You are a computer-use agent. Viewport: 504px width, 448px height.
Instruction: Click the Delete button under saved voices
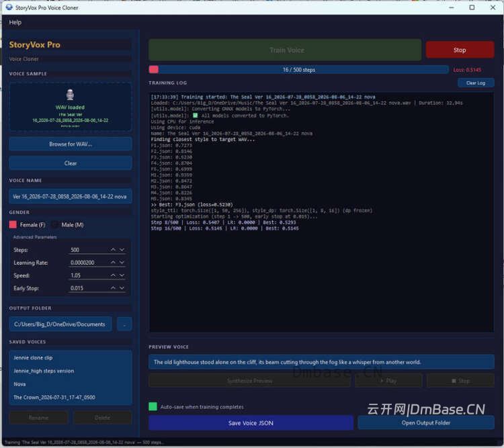pyautogui.click(x=102, y=418)
